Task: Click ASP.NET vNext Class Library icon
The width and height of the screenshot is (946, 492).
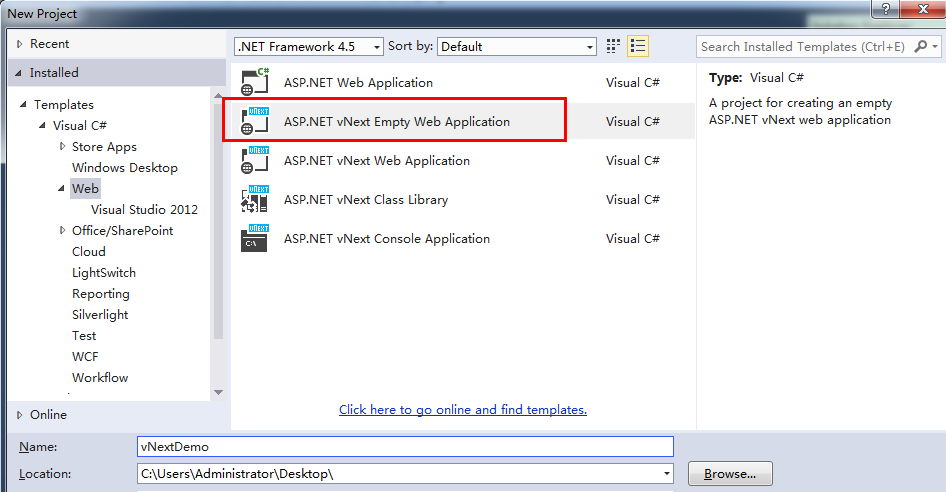Action: [255, 199]
